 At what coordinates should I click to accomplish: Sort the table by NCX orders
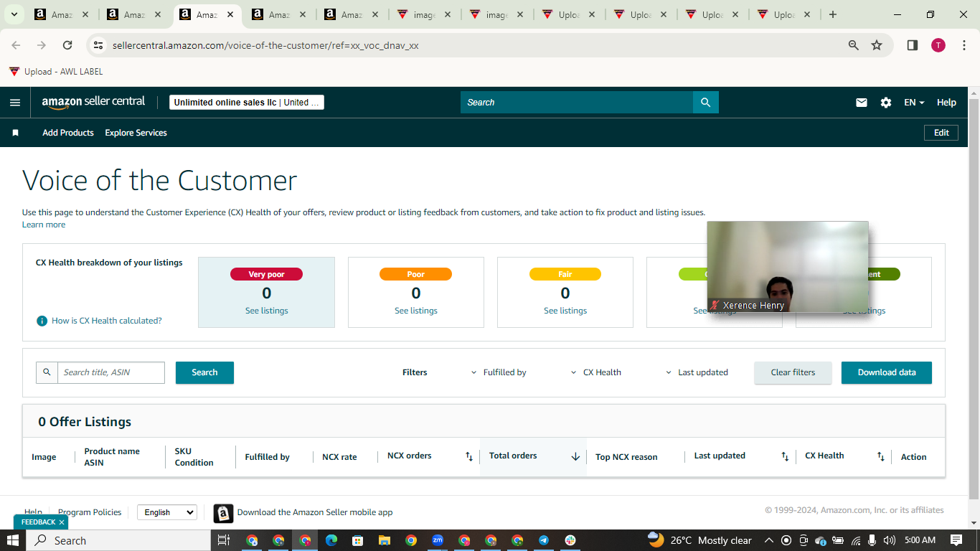point(469,456)
